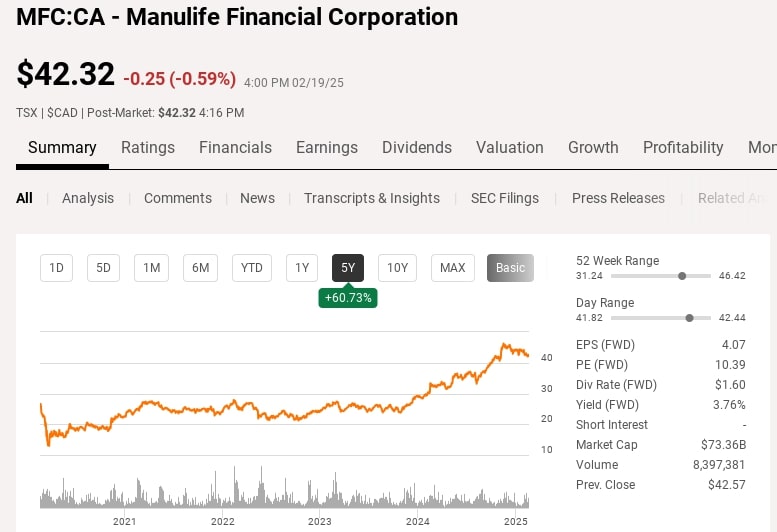Viewport: 777px width, 532px height.
Task: Toggle the Basic chart mode button
Action: [x=510, y=268]
